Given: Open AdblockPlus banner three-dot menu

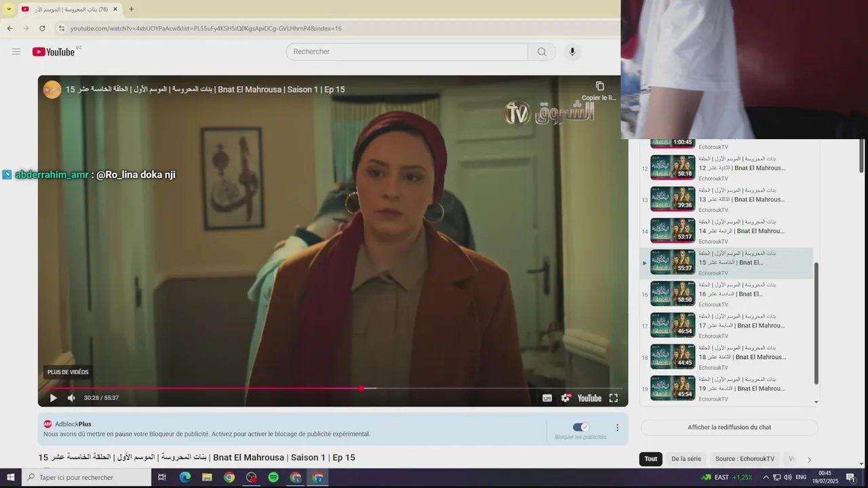Looking at the screenshot, I should [617, 428].
